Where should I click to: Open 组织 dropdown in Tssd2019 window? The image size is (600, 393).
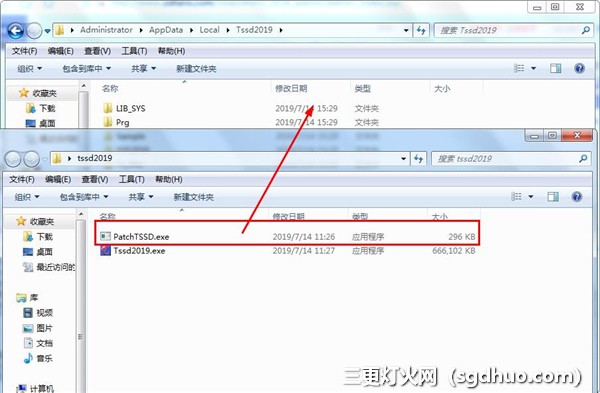click(x=29, y=68)
